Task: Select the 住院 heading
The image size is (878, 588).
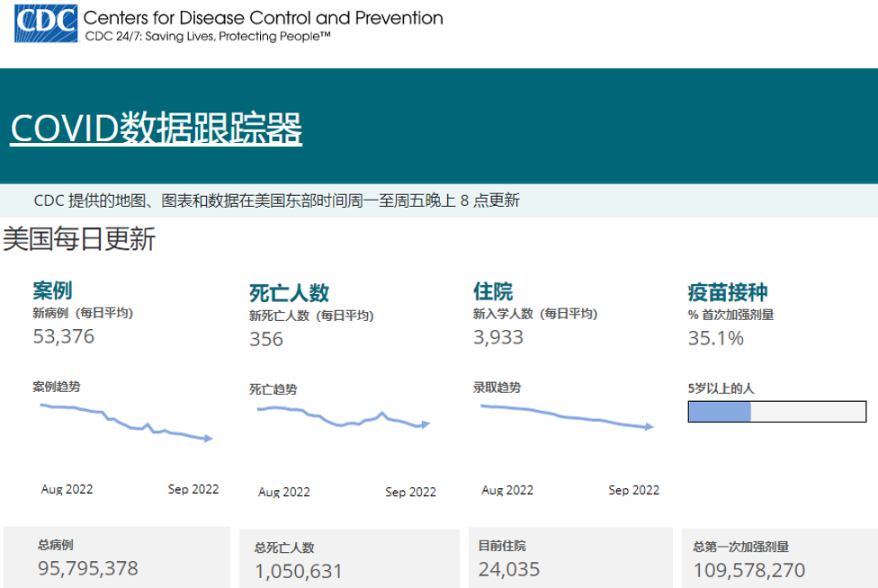Action: [x=493, y=291]
